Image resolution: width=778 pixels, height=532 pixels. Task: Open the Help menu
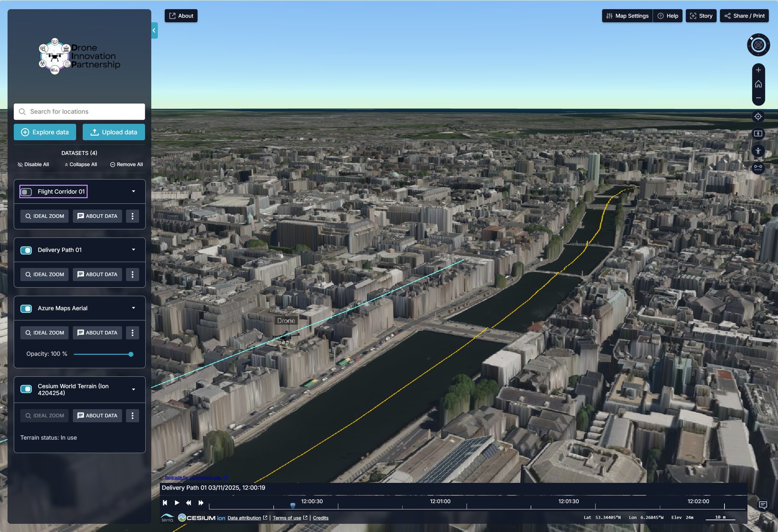(668, 16)
